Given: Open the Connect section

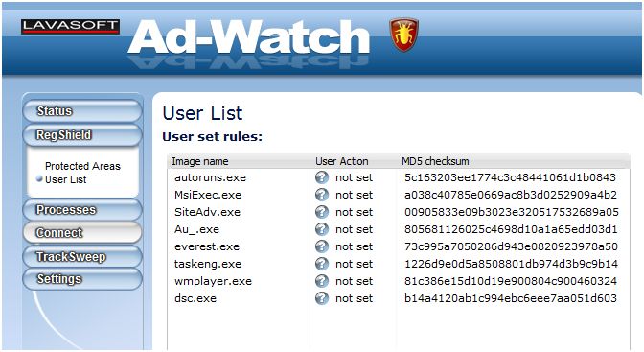Looking at the screenshot, I should (x=82, y=233).
